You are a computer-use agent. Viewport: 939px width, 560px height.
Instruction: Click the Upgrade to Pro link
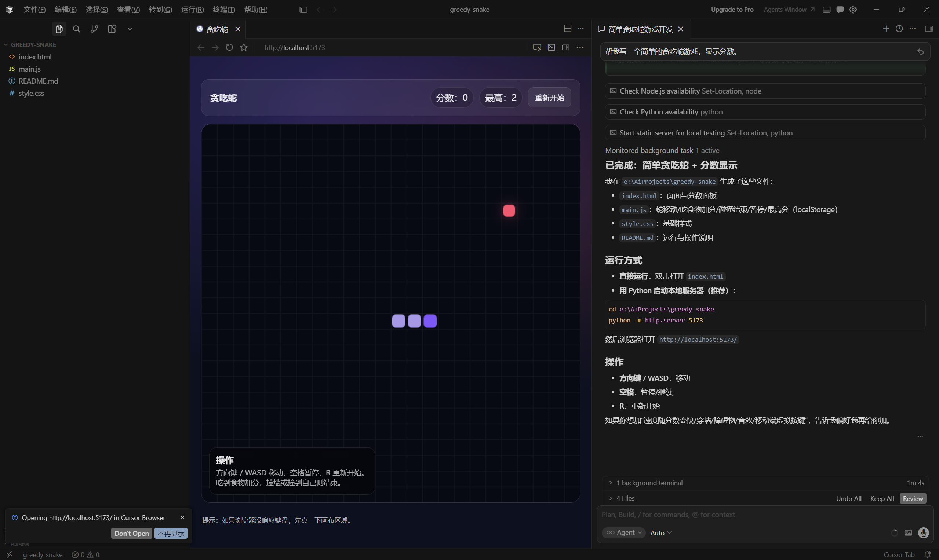(x=732, y=10)
